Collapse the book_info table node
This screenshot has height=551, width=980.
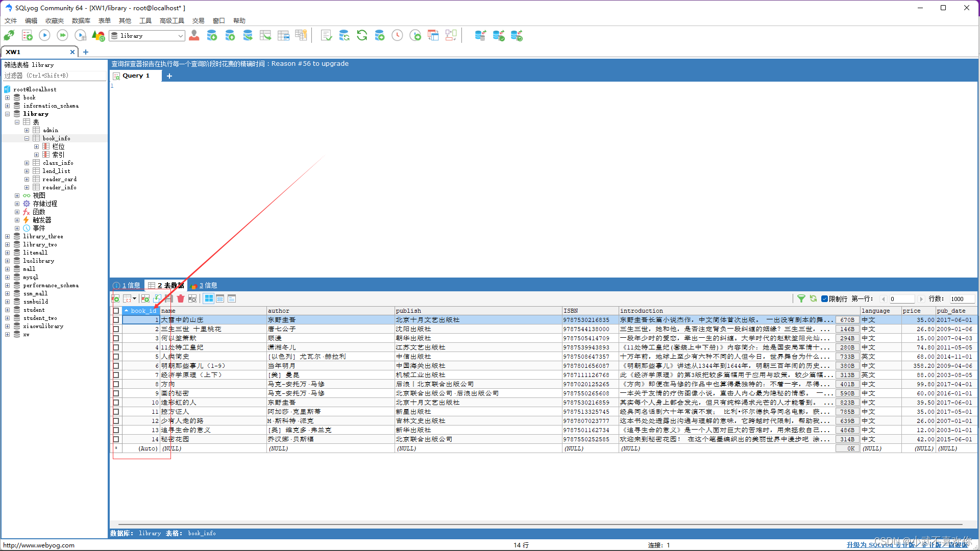click(x=27, y=138)
